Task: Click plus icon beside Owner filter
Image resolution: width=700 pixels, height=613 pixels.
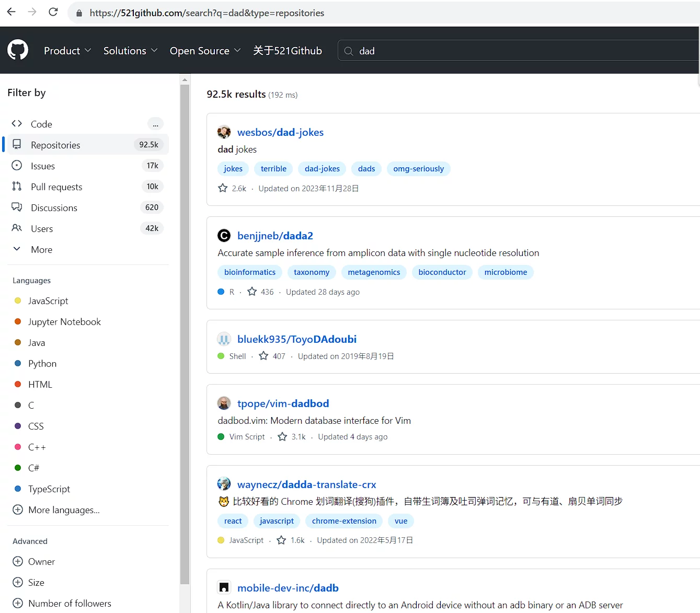Action: pyautogui.click(x=18, y=561)
